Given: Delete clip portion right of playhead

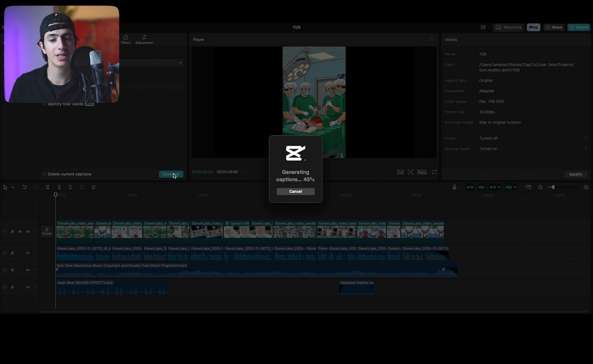Looking at the screenshot, I should click(70, 187).
